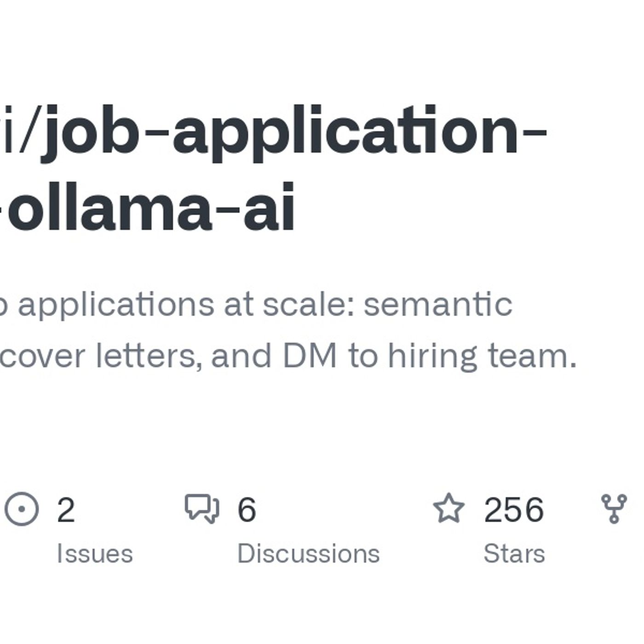Open the Stars label
The image size is (644, 644).
click(514, 553)
